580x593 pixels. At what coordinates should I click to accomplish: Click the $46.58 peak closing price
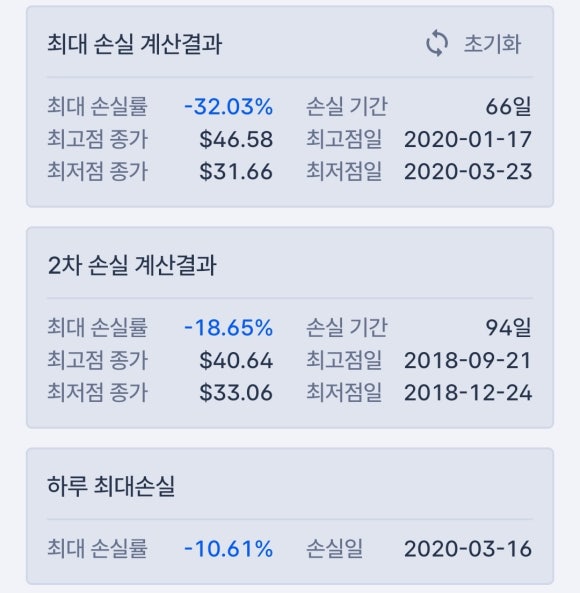click(x=236, y=139)
